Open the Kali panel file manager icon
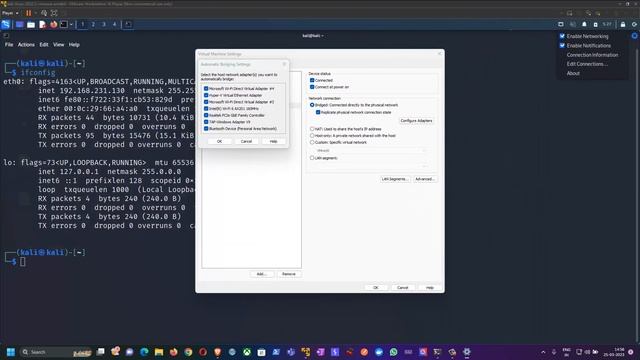Screen dimensions: 640x360 [31, 24]
